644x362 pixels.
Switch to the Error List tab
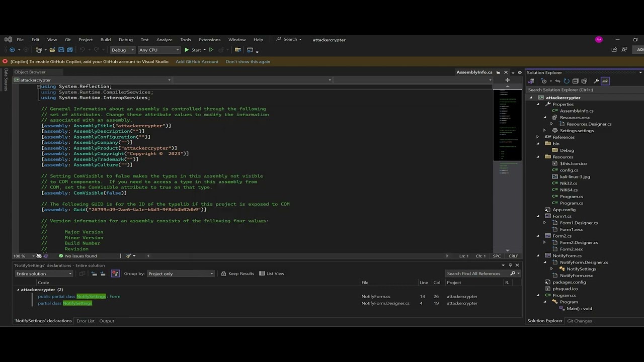(x=85, y=321)
